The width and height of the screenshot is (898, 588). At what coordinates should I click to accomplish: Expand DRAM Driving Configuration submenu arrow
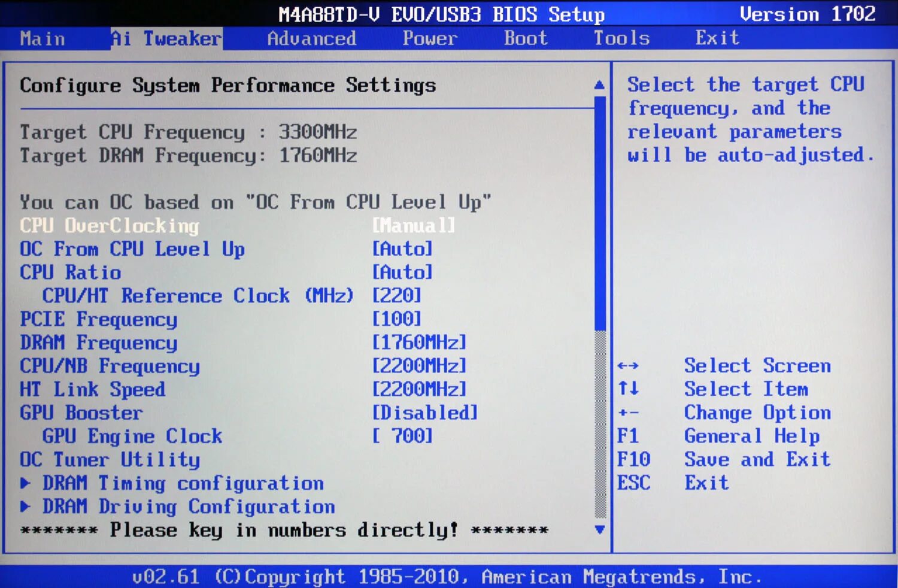26,507
